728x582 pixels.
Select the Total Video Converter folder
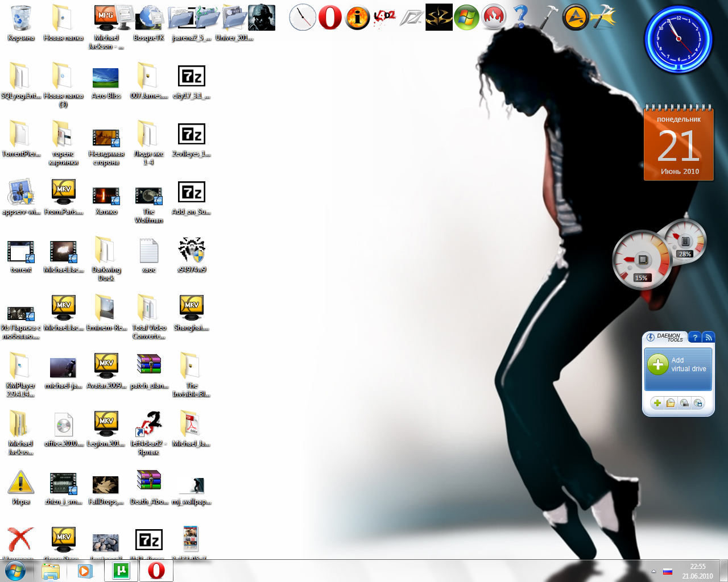tap(149, 317)
